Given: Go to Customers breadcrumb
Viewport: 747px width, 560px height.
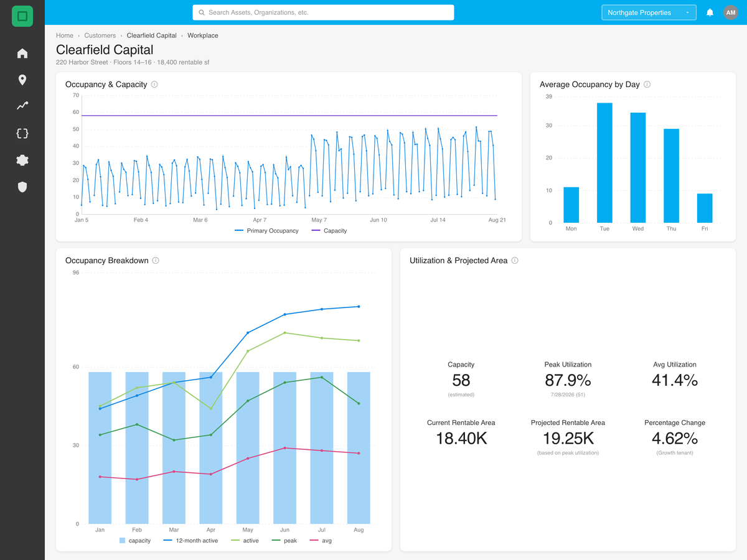Looking at the screenshot, I should 100,35.
